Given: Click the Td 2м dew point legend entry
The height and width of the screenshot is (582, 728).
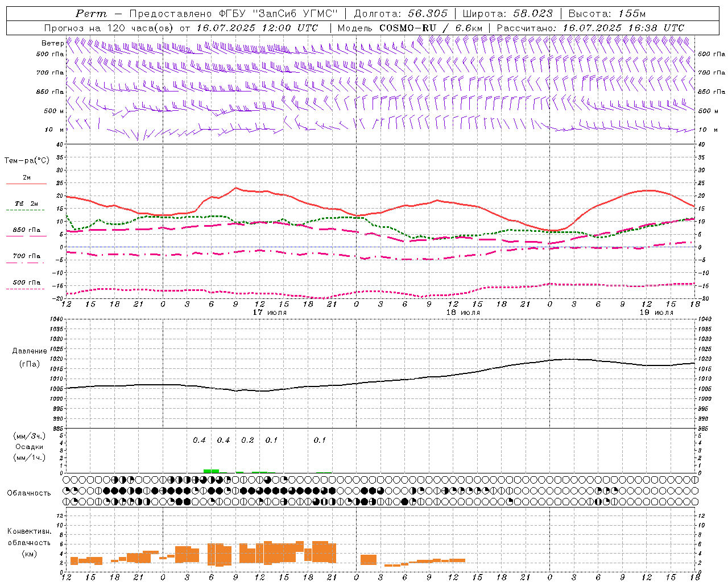Looking at the screenshot, I should (26, 203).
